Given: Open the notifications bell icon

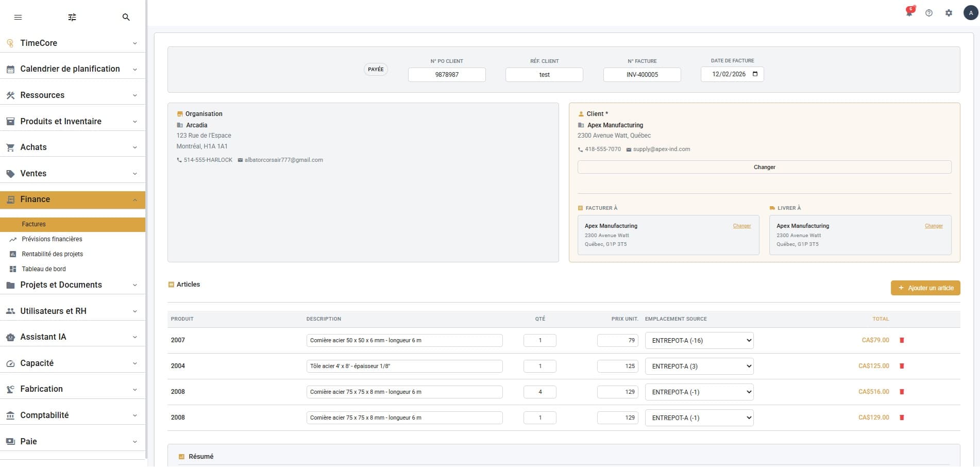Looking at the screenshot, I should tap(909, 12).
